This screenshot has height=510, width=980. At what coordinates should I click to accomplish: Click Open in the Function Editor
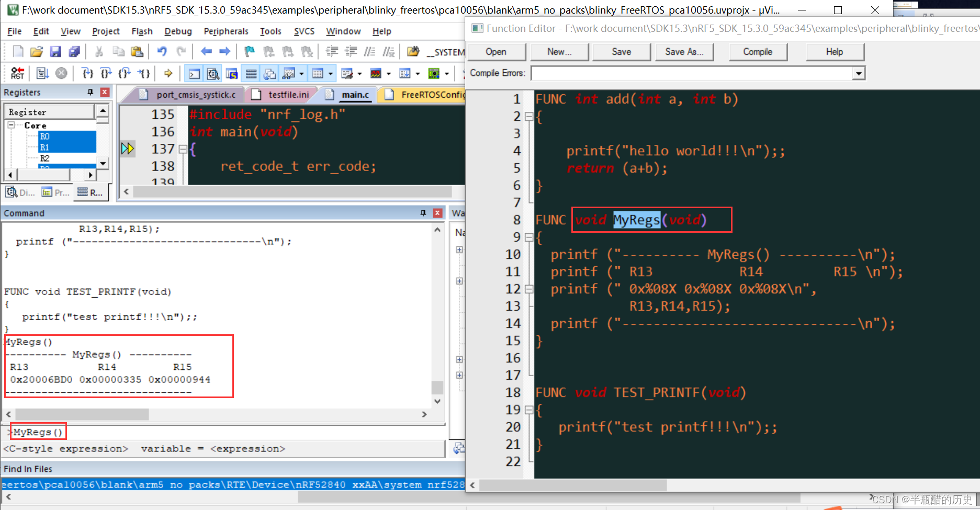coord(496,52)
